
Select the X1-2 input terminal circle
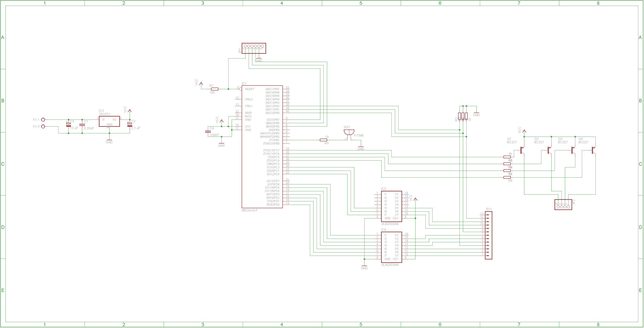pyautogui.click(x=43, y=127)
